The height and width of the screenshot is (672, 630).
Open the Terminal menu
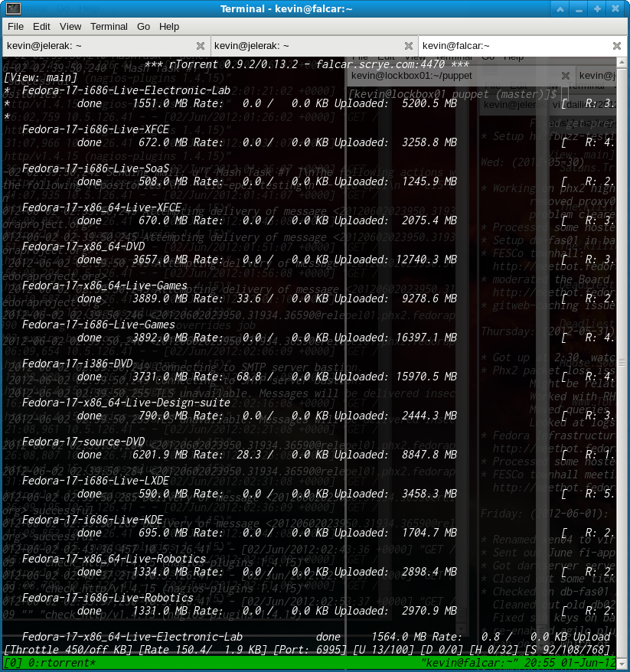(x=109, y=27)
